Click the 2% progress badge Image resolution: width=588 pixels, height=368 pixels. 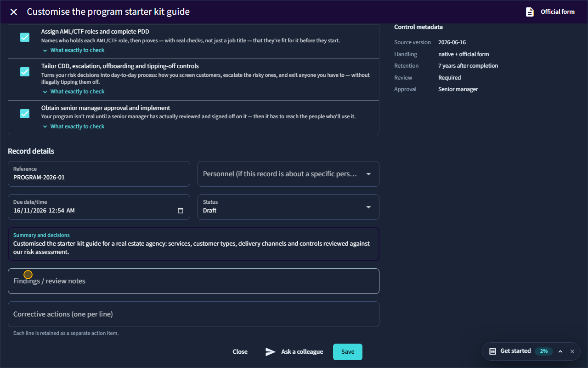544,351
